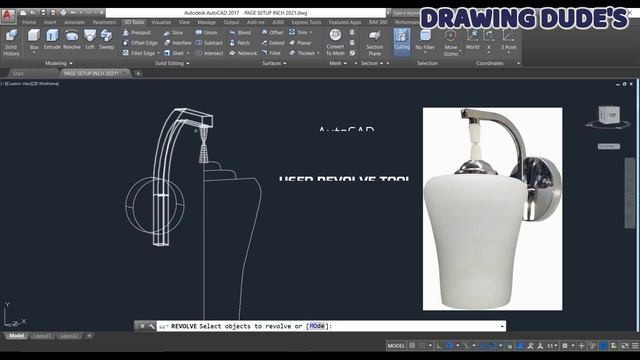640x360 pixels.
Task: Click the surface Blend tool
Action: coord(240,32)
